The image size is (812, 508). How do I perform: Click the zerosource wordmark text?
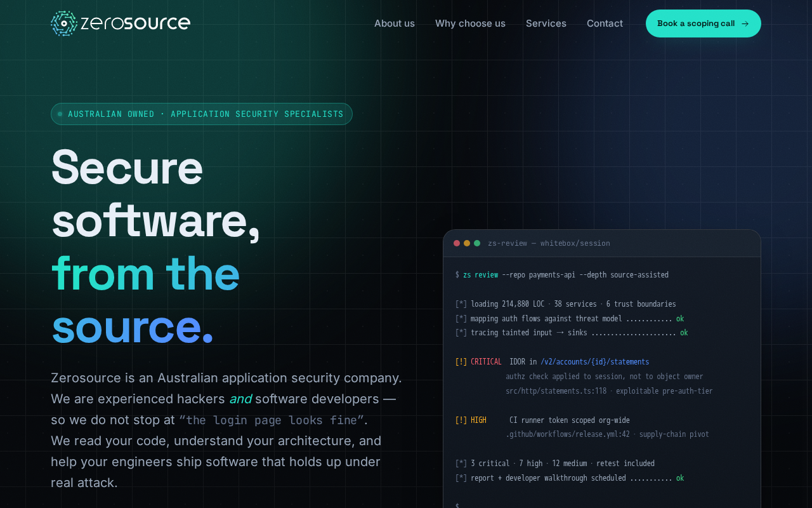point(135,23)
